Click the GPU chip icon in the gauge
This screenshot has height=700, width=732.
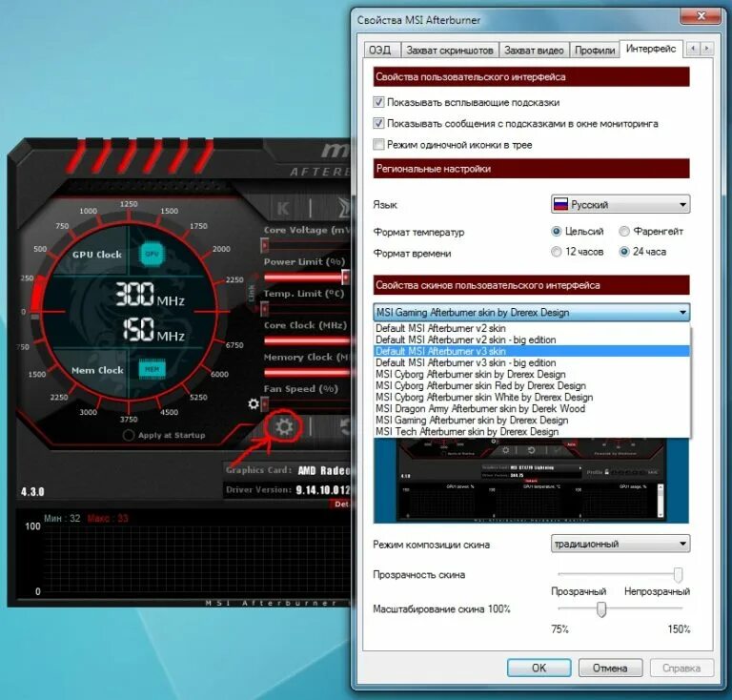click(x=152, y=254)
